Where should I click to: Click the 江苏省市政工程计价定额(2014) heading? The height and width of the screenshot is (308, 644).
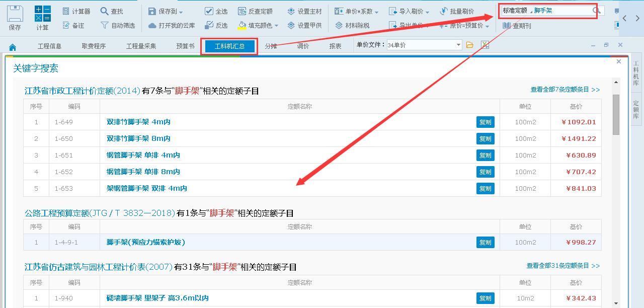[x=83, y=91]
